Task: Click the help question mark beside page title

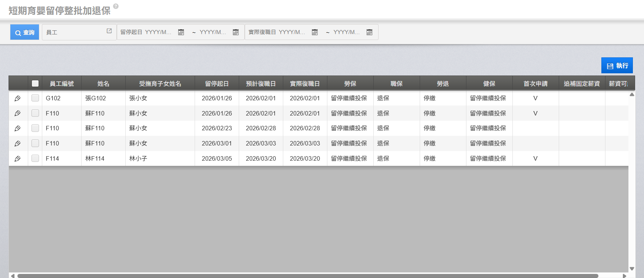Action: click(x=116, y=6)
